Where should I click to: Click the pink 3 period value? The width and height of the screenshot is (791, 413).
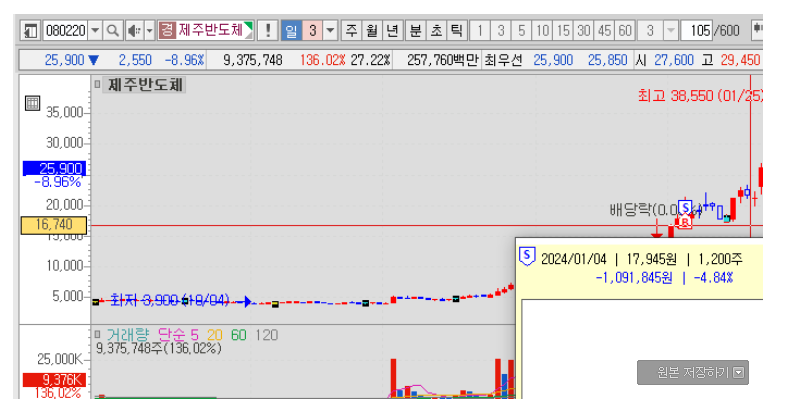(x=312, y=31)
